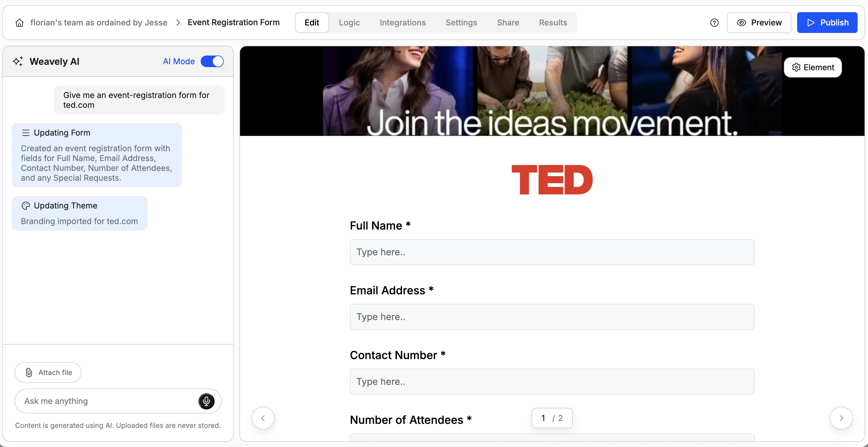
Task: Click the left navigation chevron below the form
Action: [x=263, y=418]
